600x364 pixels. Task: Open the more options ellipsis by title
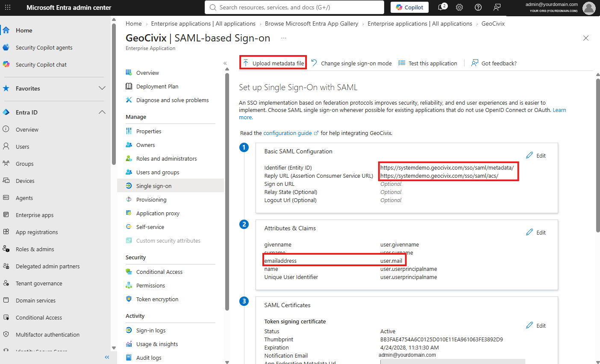(284, 38)
